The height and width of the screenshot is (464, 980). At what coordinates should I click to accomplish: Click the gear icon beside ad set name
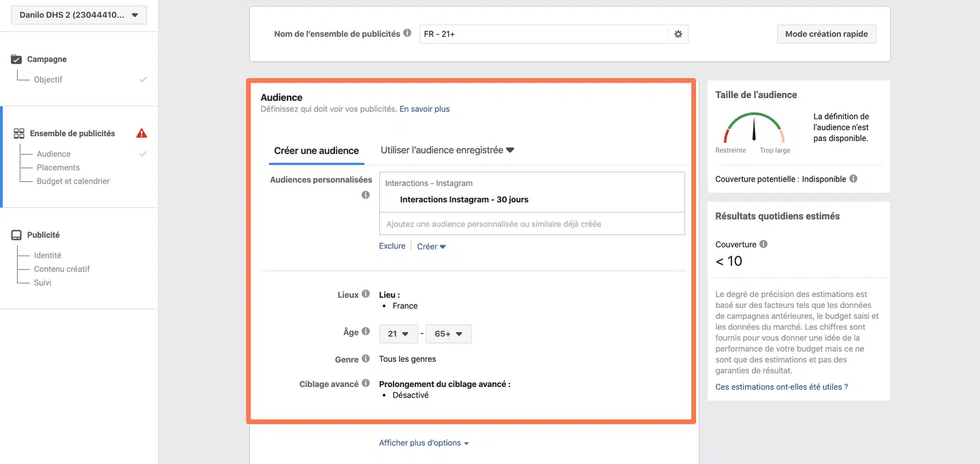[678, 34]
